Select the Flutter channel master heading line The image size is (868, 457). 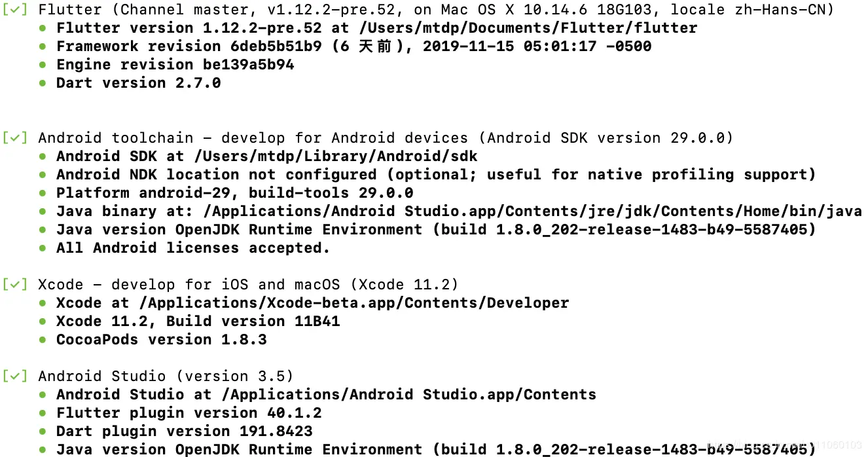tap(436, 10)
